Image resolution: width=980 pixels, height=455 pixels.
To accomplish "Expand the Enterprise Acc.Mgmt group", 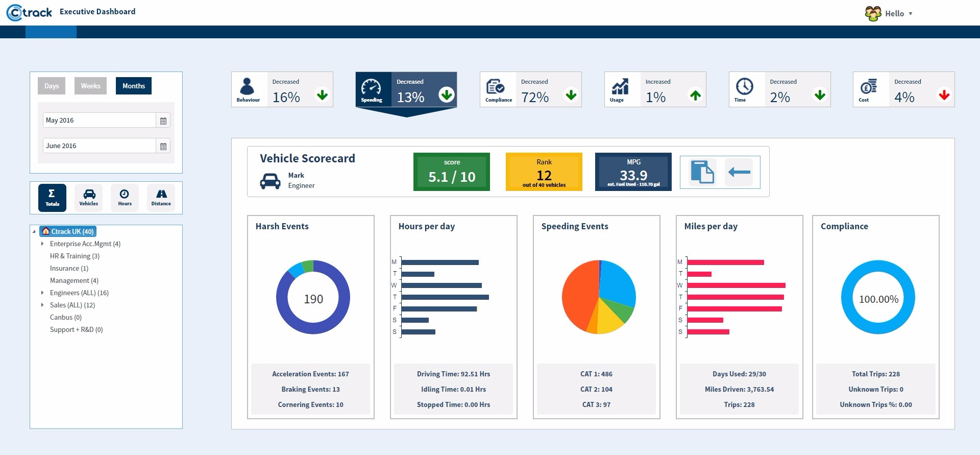I will coord(42,244).
